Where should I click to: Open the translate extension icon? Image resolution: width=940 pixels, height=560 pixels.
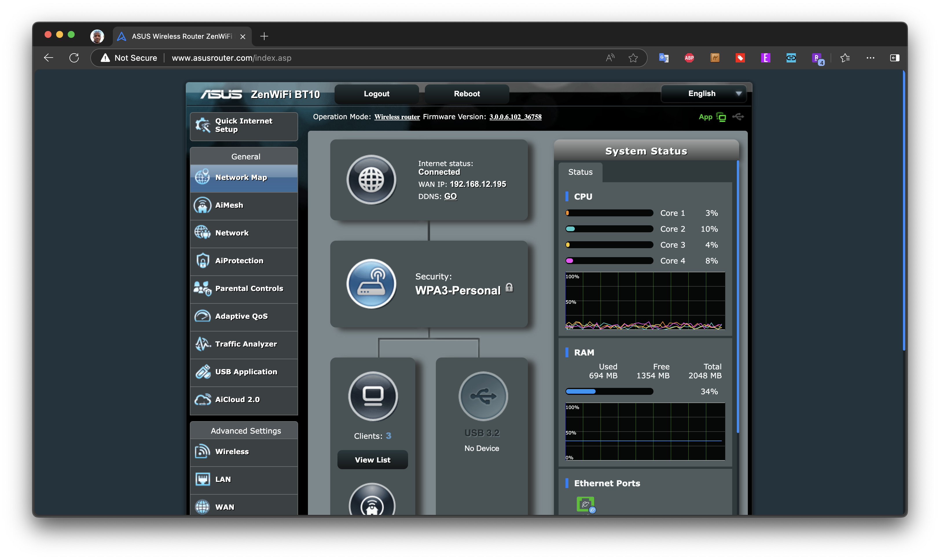pyautogui.click(x=664, y=58)
